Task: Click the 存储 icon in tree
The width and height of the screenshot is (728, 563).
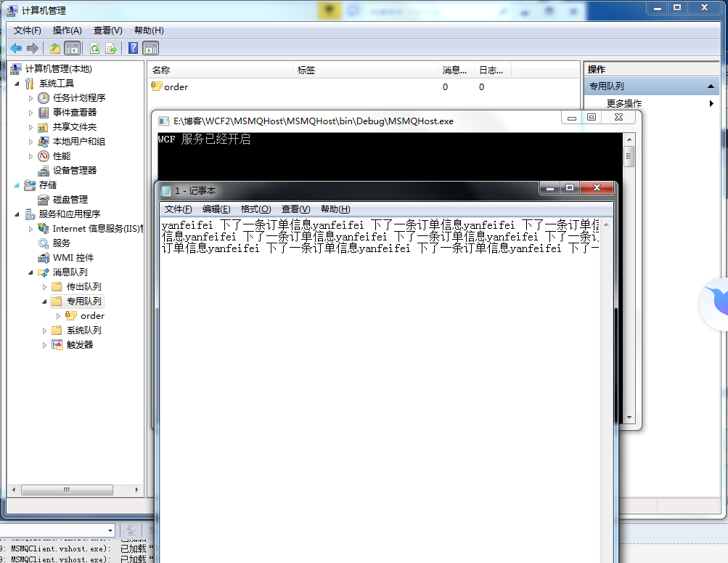Action: coord(29,185)
